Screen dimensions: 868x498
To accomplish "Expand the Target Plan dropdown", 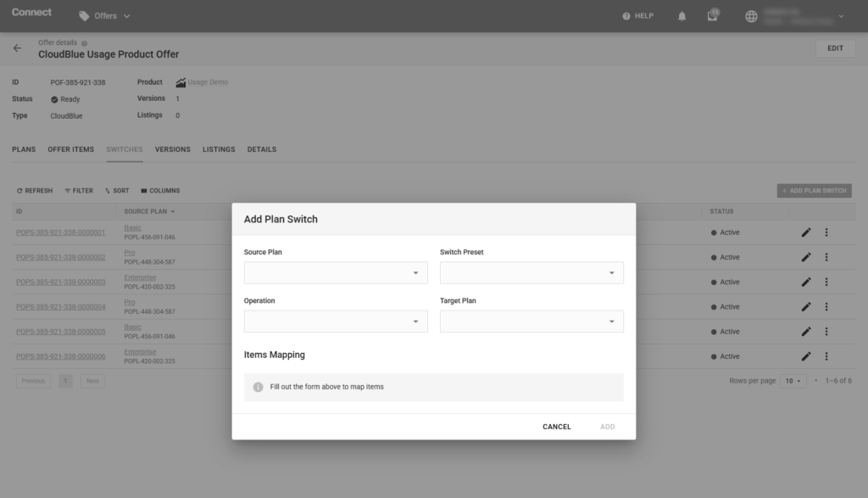I will coord(531,322).
